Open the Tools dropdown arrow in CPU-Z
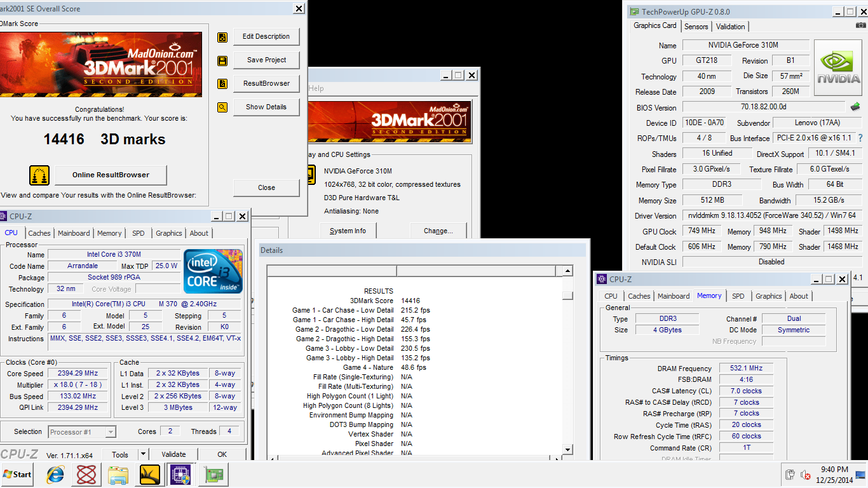The image size is (868, 488). [x=143, y=454]
